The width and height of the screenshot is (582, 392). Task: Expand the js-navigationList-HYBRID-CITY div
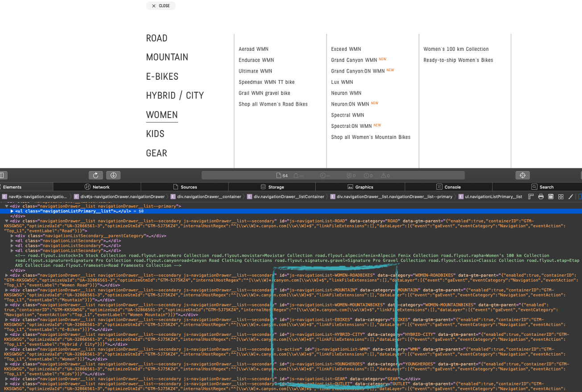[x=7, y=334]
